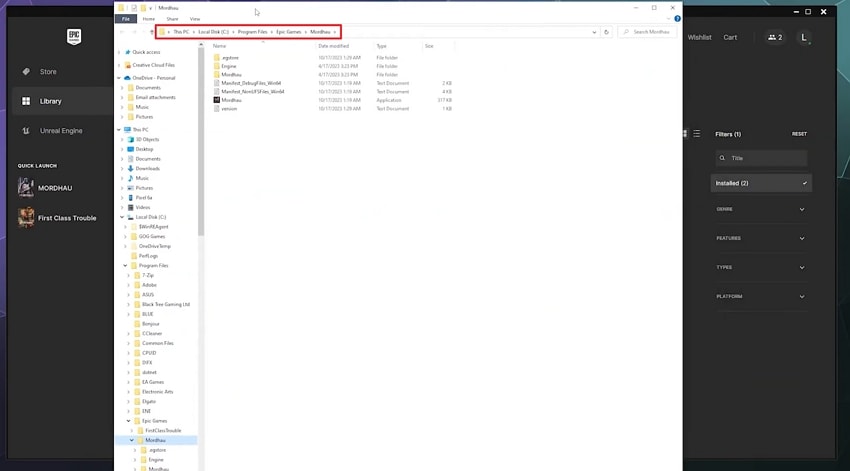Collapse the Local Disk (C:) tree node
The image size is (850, 471).
[x=123, y=217]
